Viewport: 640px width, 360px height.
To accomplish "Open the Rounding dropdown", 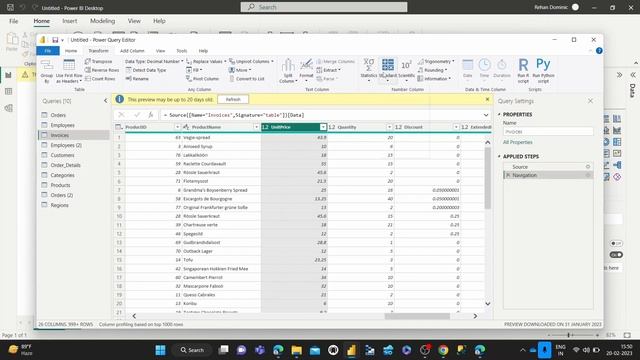I will tap(432, 70).
